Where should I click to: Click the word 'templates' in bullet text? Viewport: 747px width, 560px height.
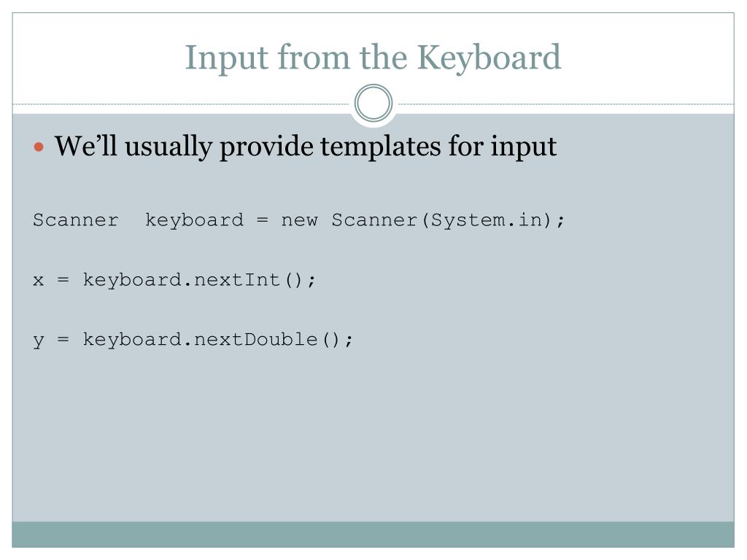point(380,147)
